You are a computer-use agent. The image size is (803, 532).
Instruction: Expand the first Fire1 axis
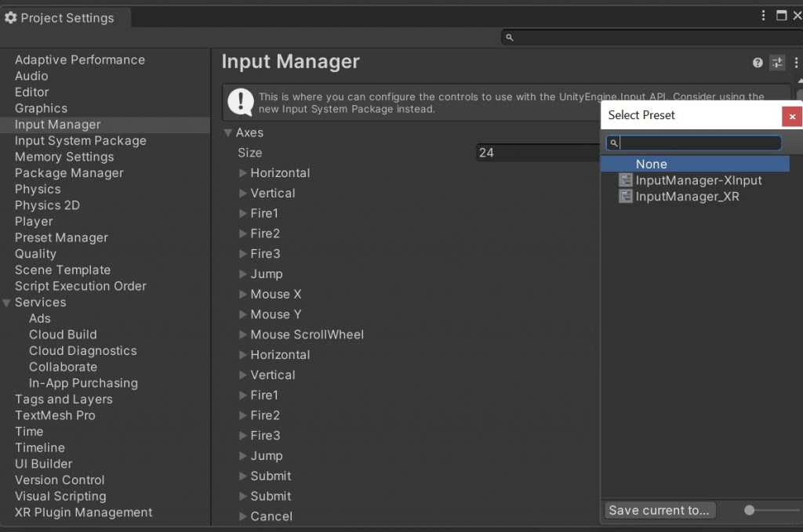[x=243, y=213]
